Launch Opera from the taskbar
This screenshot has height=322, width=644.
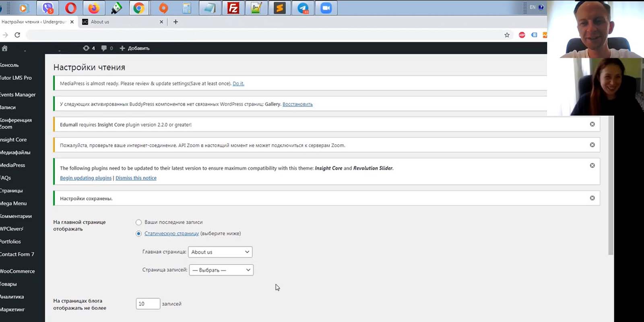click(x=71, y=8)
